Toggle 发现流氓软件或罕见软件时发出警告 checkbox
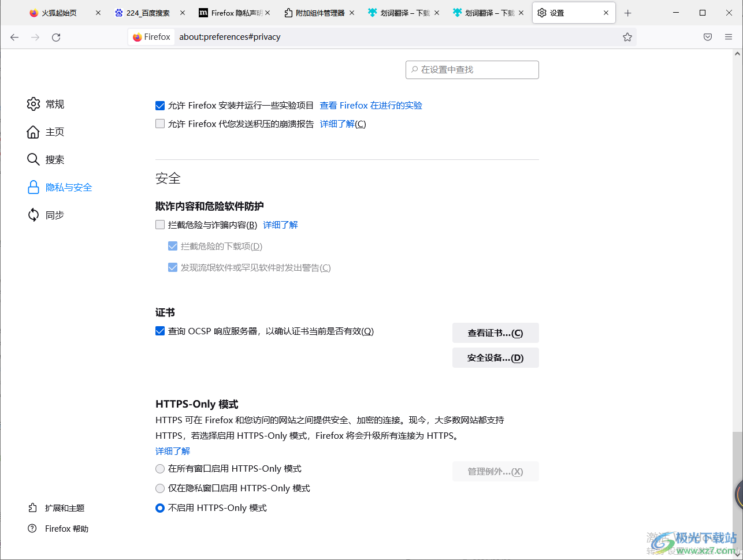Screen dimensions: 743x560 (173, 267)
